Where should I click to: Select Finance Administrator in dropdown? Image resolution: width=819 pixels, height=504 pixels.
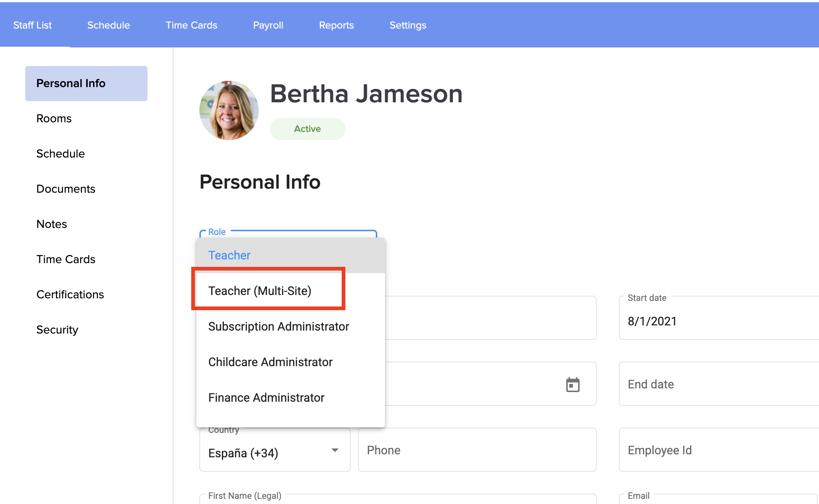(266, 398)
